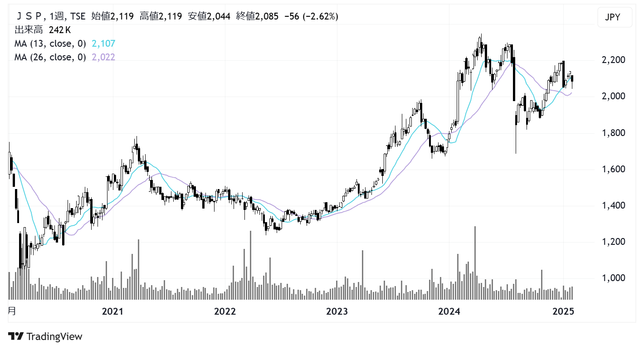
Task: Click the TradingView logo icon
Action: pos(16,336)
